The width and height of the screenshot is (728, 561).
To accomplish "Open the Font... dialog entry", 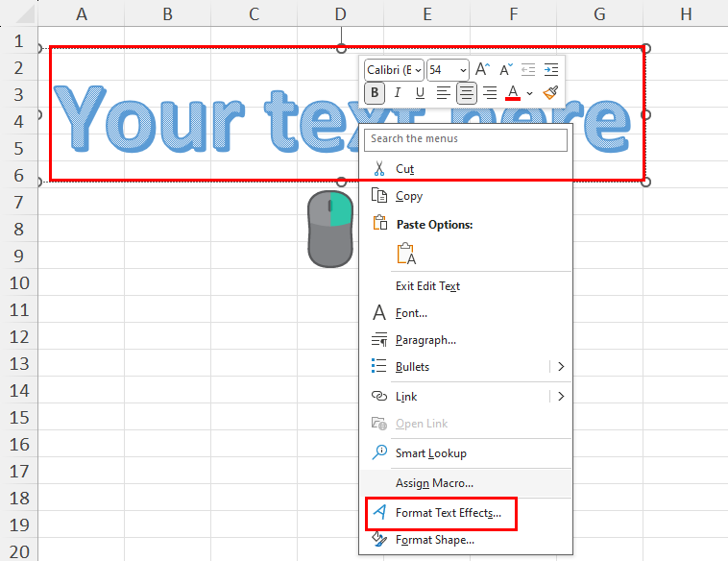I will tap(466, 313).
